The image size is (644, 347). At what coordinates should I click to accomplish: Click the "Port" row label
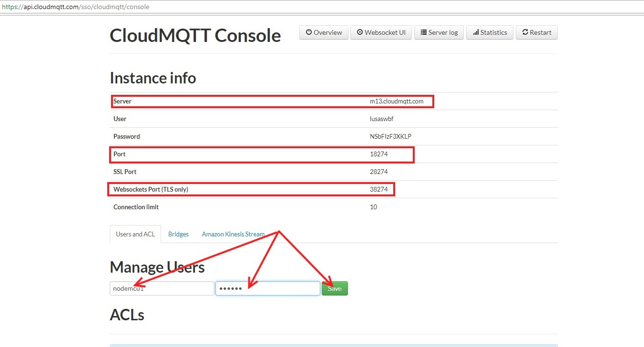tap(119, 154)
